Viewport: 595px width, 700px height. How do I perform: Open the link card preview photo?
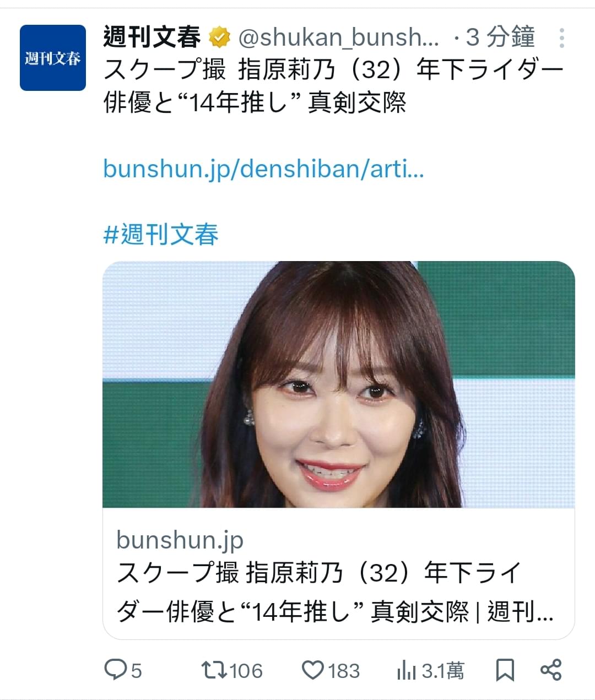[339, 384]
